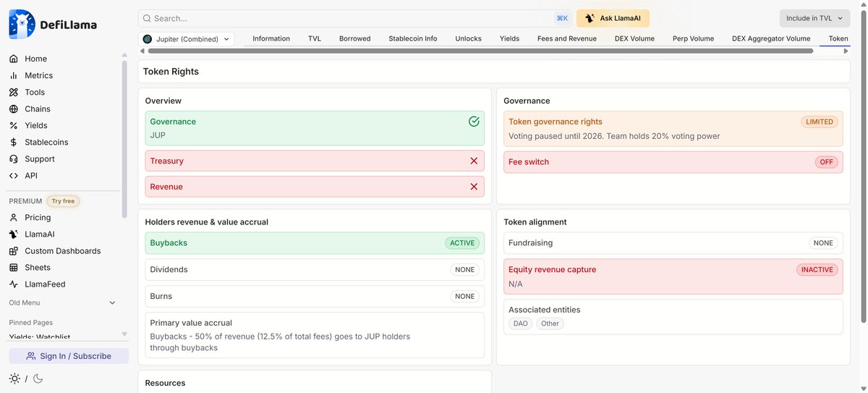868x393 pixels.
Task: Click the Sheets table icon
Action: click(x=14, y=267)
